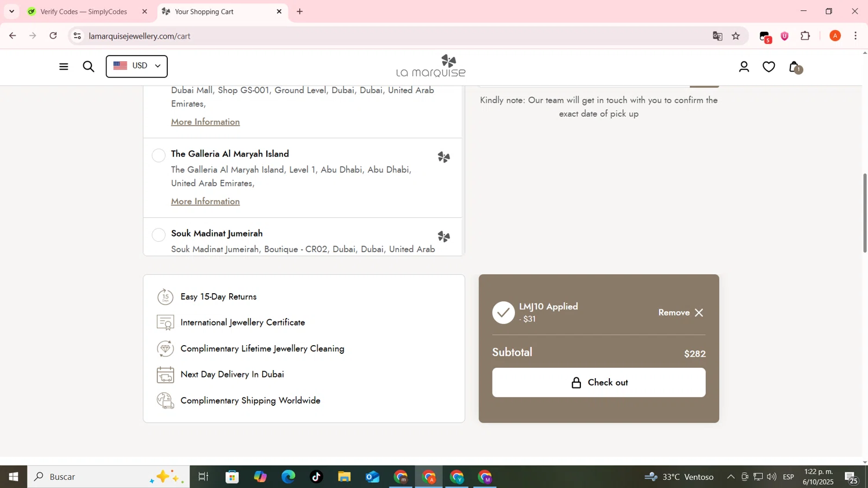The width and height of the screenshot is (868, 488).
Task: Remove the LMJ10 coupon
Action: pyautogui.click(x=681, y=313)
